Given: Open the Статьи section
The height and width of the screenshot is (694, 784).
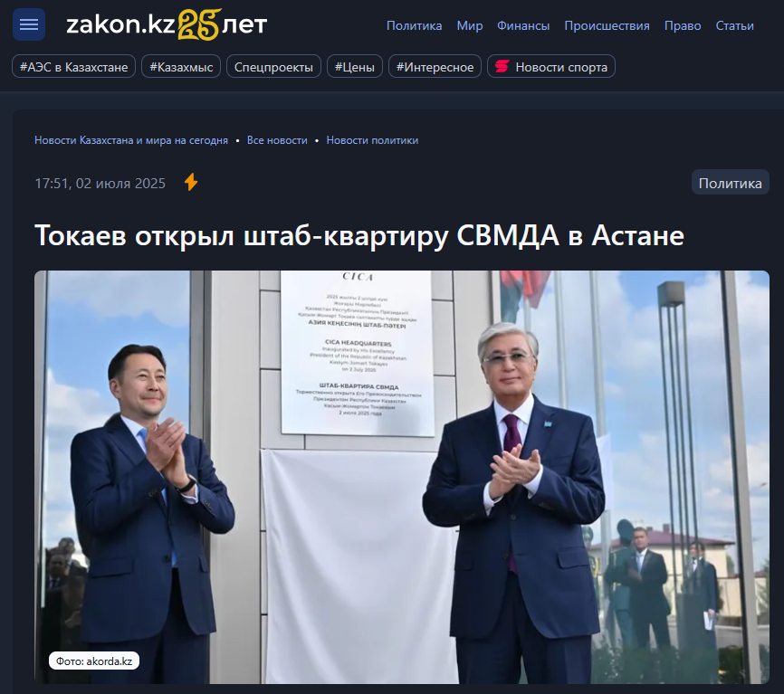Looking at the screenshot, I should (734, 25).
